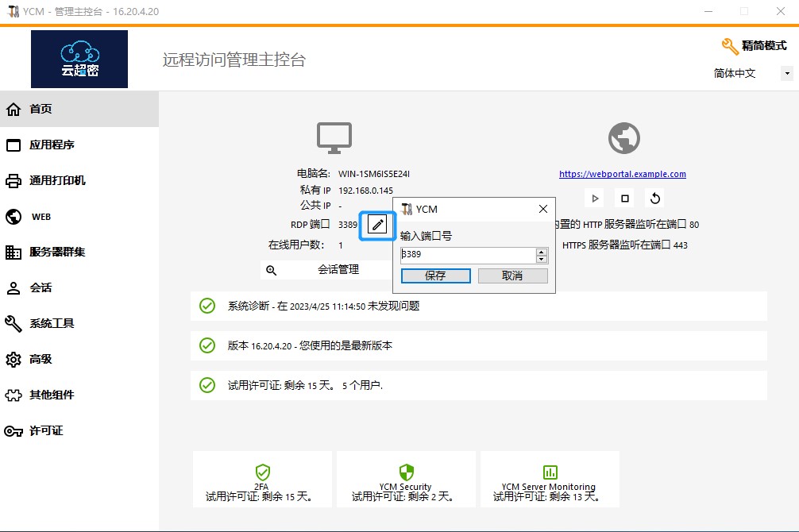Click the key icon beside 许可证
The width and height of the screenshot is (799, 532).
coord(14,431)
